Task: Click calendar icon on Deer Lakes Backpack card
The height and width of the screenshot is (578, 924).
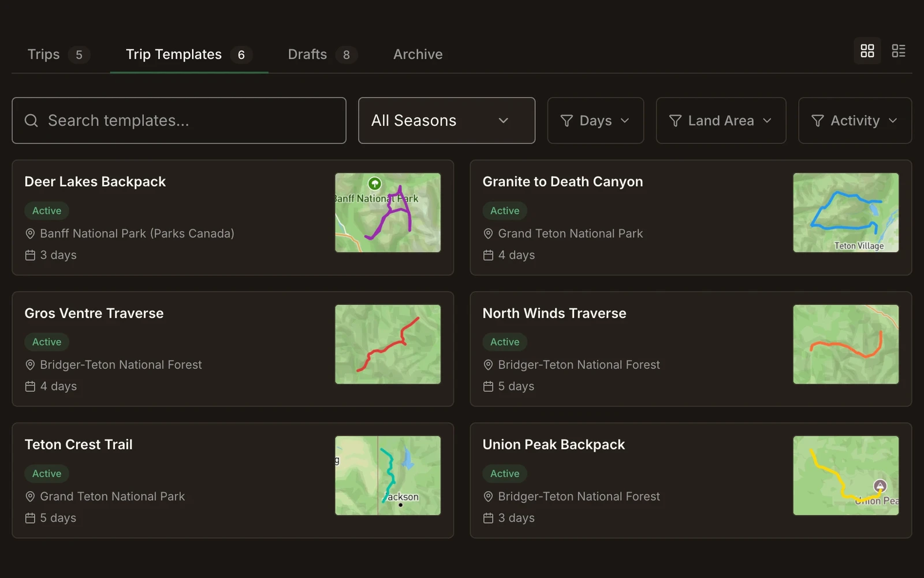Action: coord(30,255)
